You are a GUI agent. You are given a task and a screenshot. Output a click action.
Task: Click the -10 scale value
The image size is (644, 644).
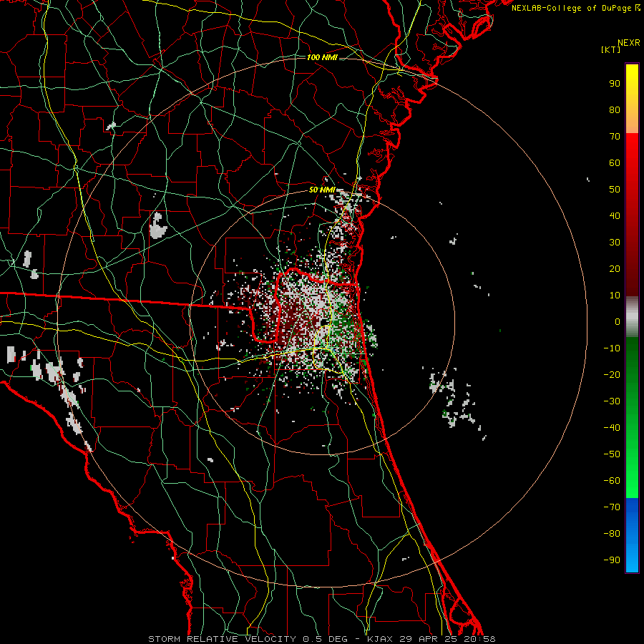click(612, 348)
